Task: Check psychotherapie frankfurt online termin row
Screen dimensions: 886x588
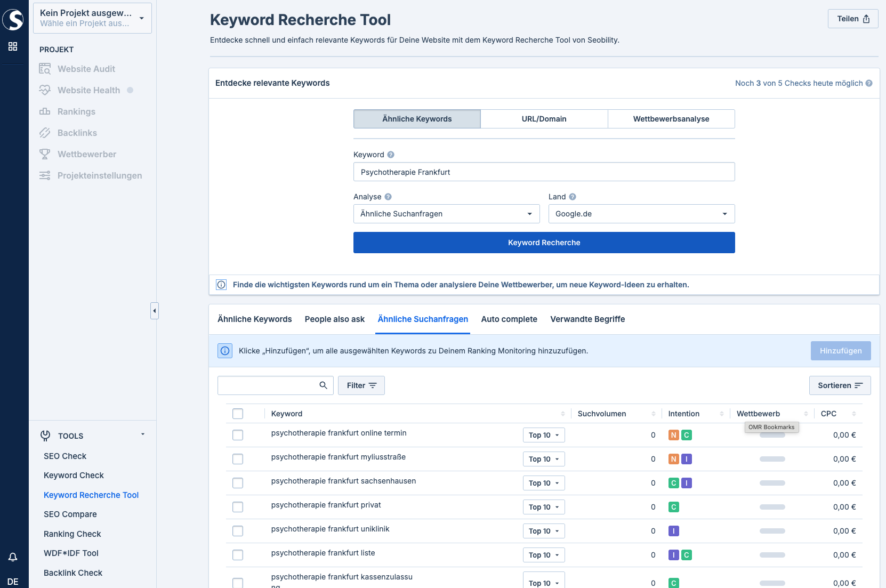Action: 238,435
